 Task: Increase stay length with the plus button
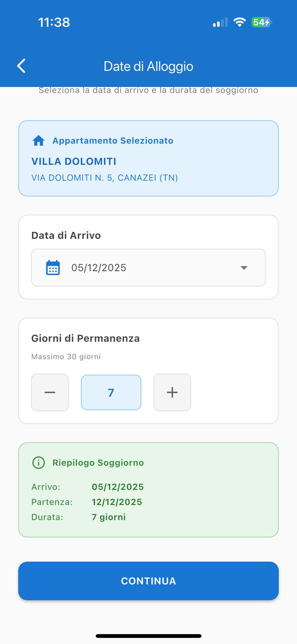[172, 392]
